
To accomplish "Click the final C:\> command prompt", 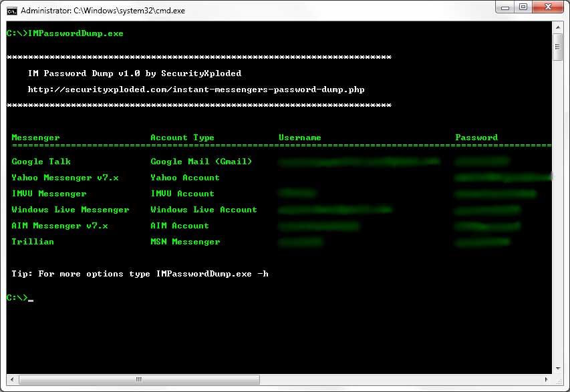I will [x=17, y=298].
